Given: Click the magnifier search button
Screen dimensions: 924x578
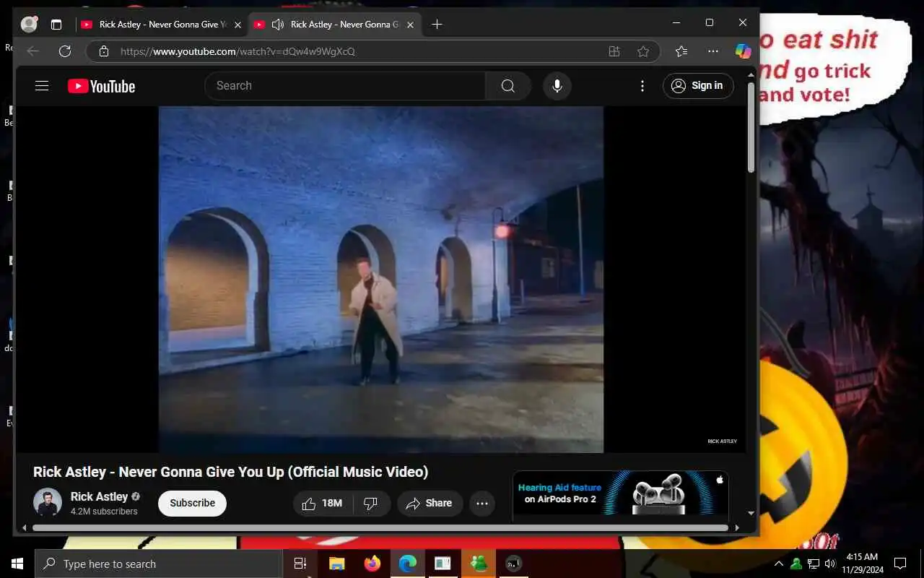Looking at the screenshot, I should point(508,86).
